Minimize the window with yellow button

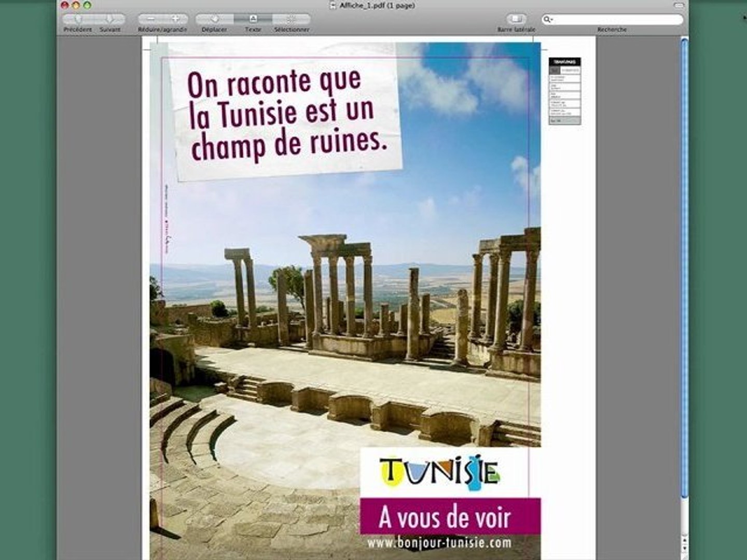point(76,5)
